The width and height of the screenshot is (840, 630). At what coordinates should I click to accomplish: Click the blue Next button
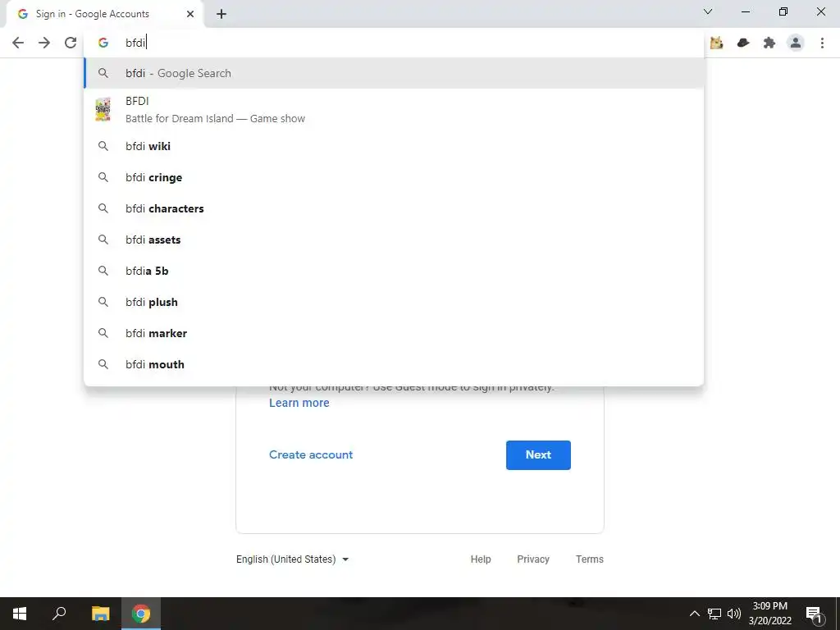[x=538, y=454]
